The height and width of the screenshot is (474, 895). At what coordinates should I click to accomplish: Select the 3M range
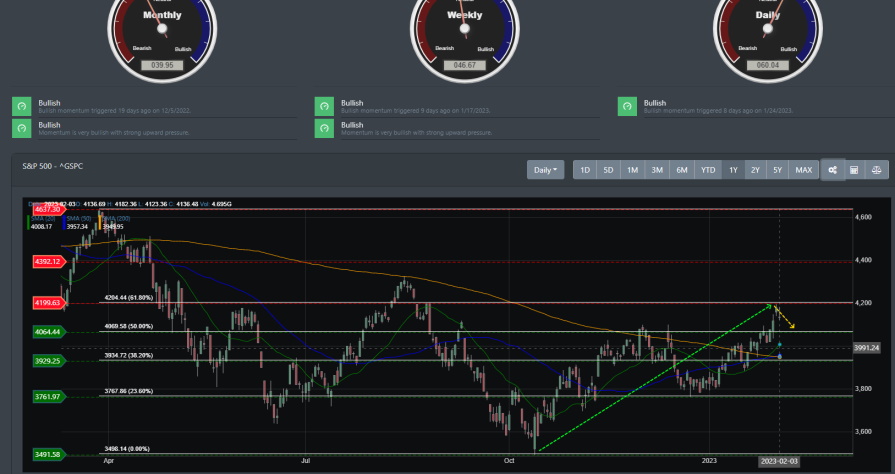pyautogui.click(x=657, y=170)
